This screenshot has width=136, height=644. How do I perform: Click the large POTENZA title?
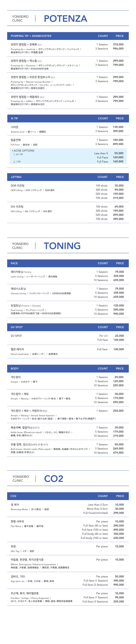tap(65, 19)
